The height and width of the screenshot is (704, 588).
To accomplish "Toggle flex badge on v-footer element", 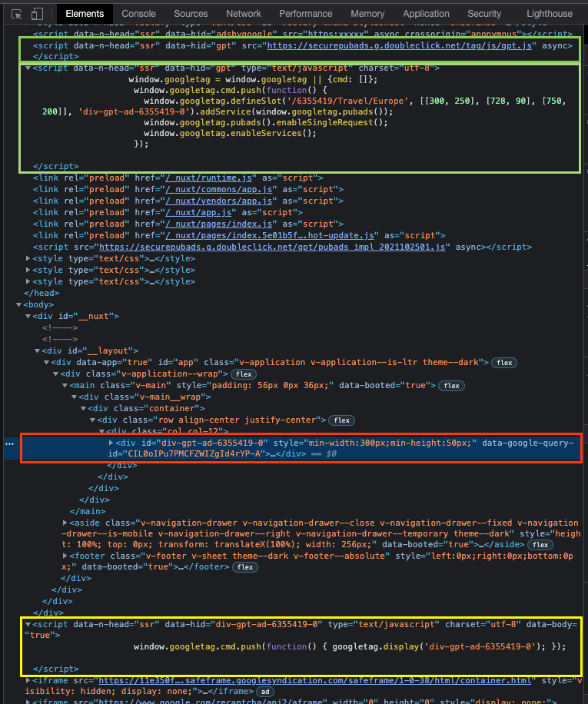I will click(x=245, y=567).
